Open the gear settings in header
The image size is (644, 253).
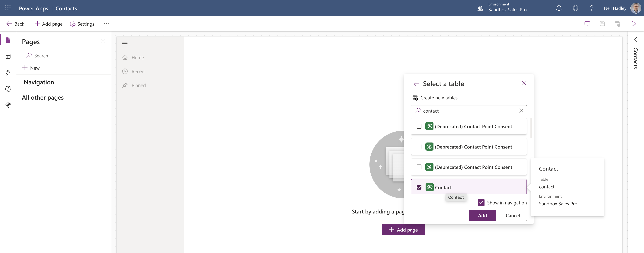[575, 8]
